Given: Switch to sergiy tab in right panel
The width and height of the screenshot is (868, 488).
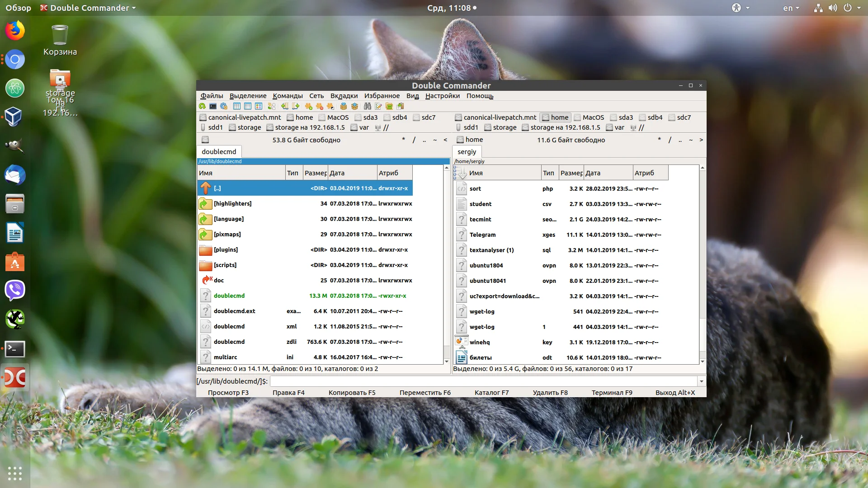Looking at the screenshot, I should [467, 152].
